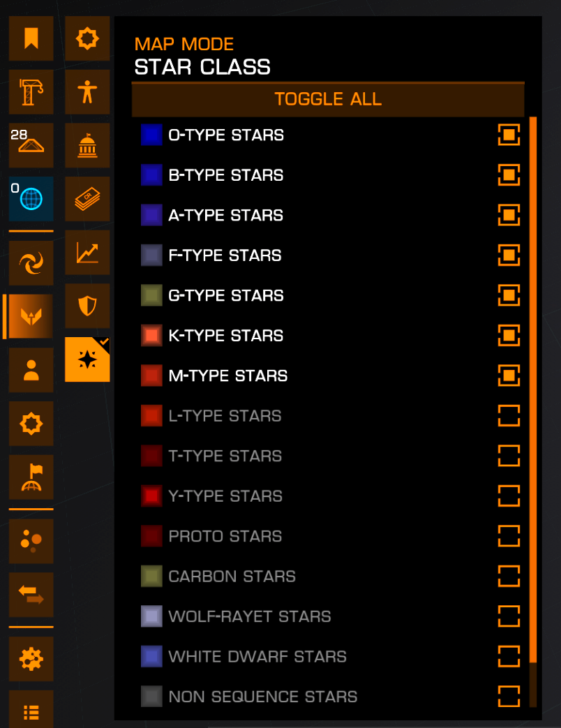The width and height of the screenshot is (561, 728).
Task: Click the swap arrows icon
Action: coord(31,595)
